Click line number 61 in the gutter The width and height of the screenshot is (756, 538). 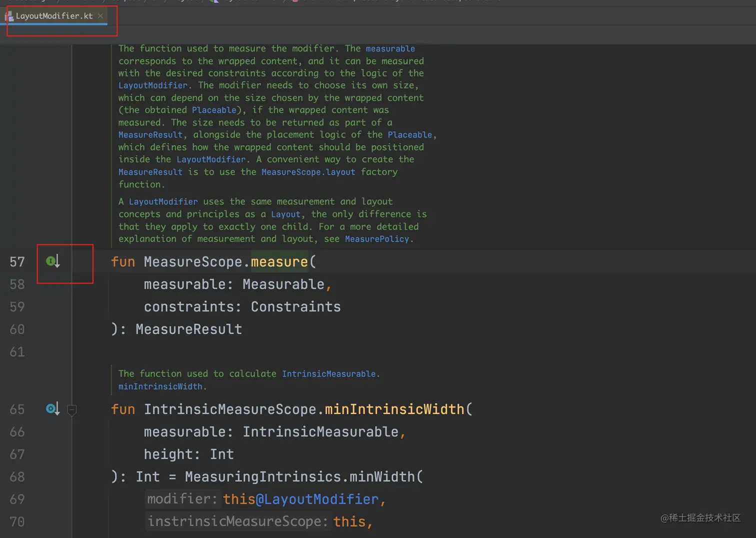pos(17,352)
